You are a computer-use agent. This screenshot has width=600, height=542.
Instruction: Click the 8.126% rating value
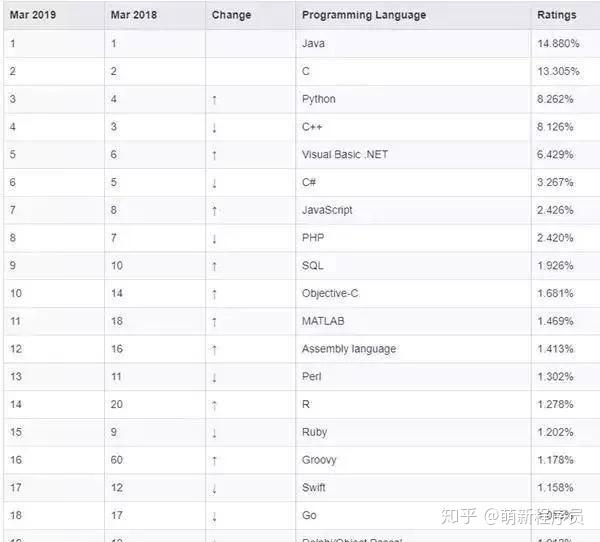pos(555,127)
